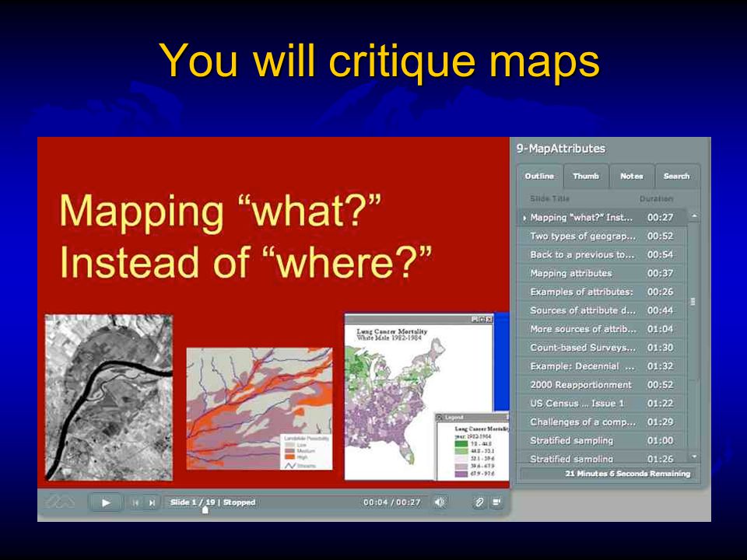
Task: Click the 'Slide Title' column header
Action: coord(549,198)
